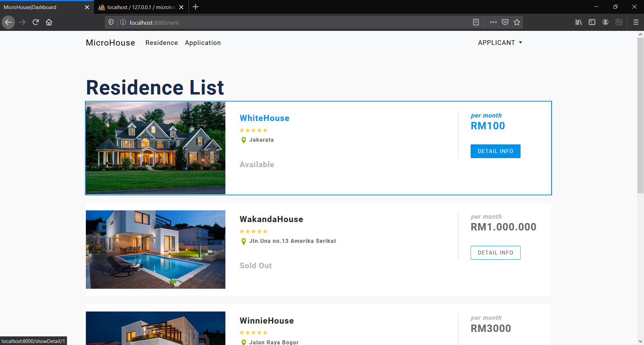Click DETAIL INFO for WhiteHouse
644x345 pixels.
(x=495, y=151)
